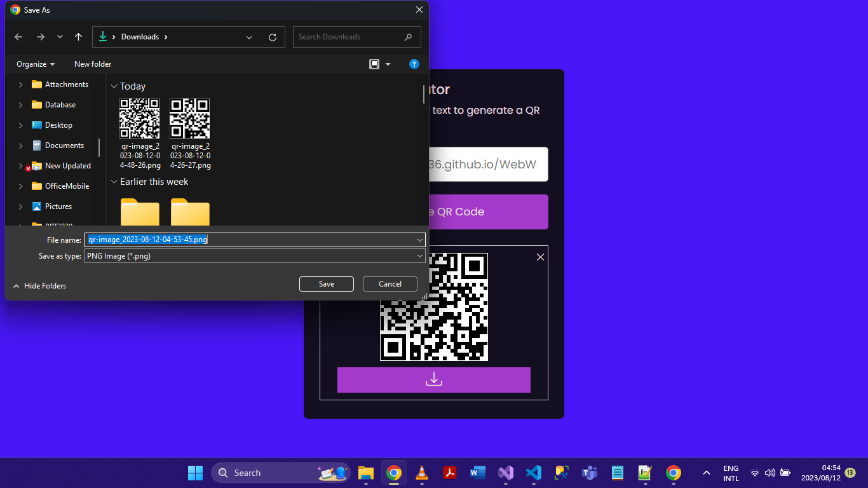The height and width of the screenshot is (488, 868).
Task: Close the QR result panel
Action: 540,257
